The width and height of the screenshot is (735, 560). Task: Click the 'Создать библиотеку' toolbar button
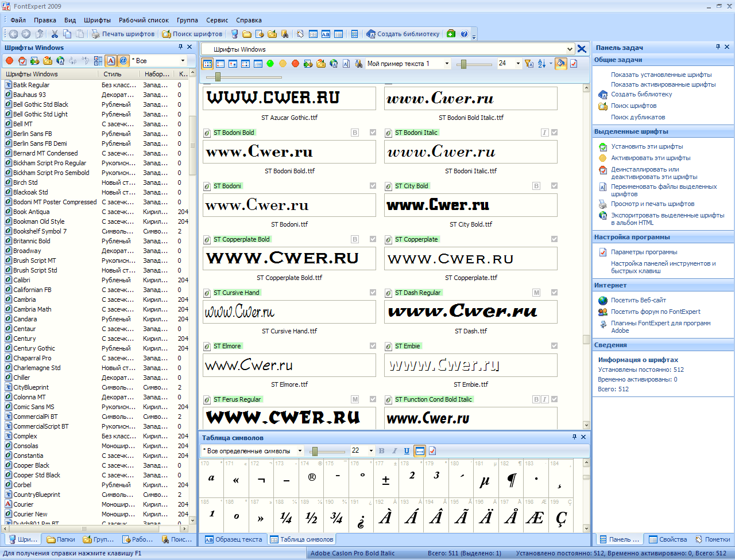click(403, 34)
